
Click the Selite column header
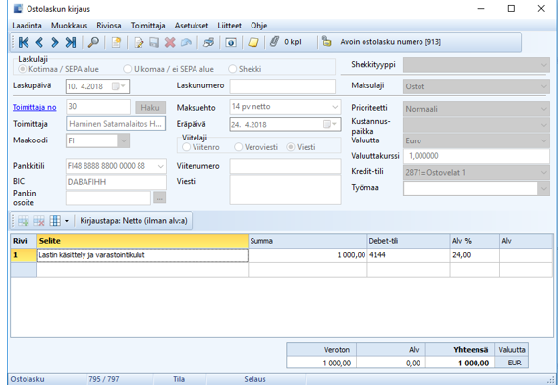click(142, 241)
